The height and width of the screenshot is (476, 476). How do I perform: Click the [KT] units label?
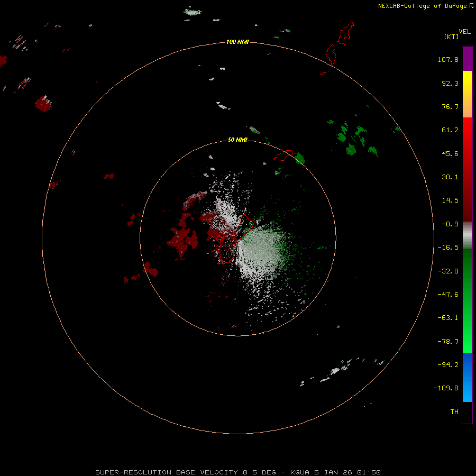451,36
